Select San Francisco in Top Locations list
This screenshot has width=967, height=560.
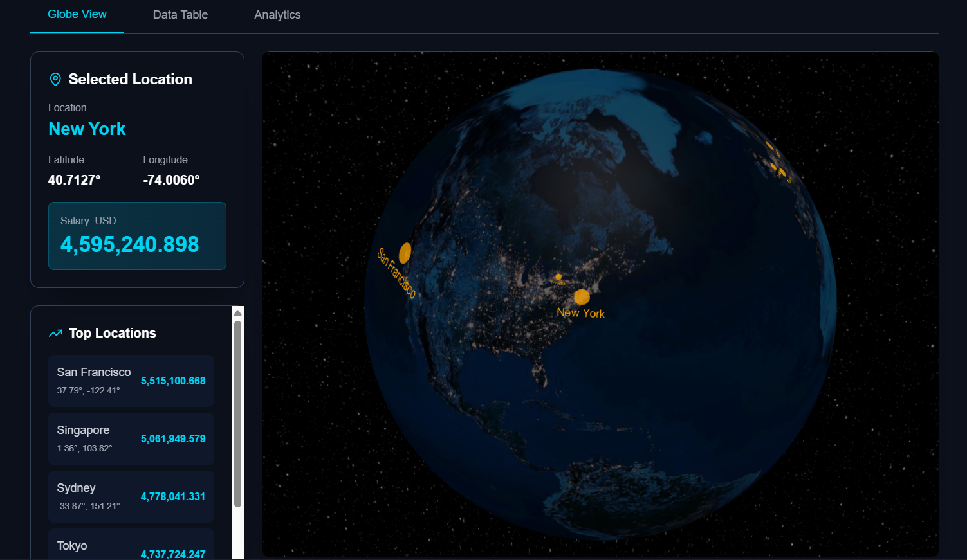tap(131, 381)
